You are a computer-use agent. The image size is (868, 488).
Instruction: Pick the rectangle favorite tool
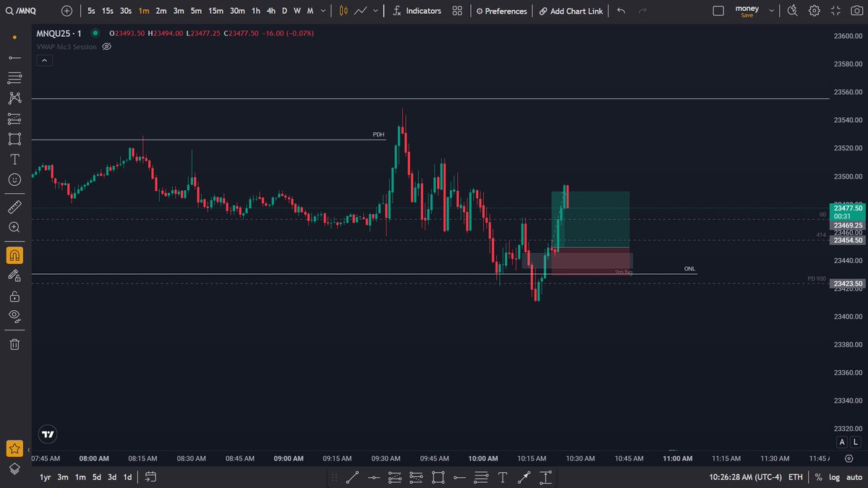pos(438,477)
